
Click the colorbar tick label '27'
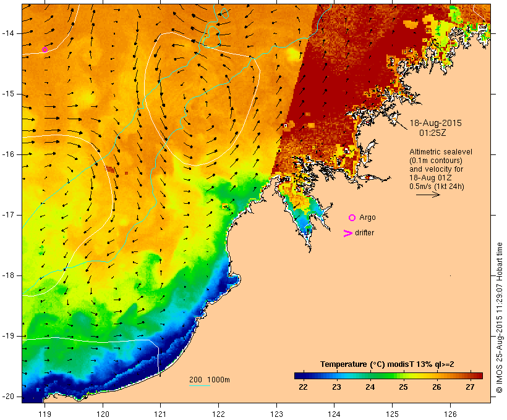(470, 387)
